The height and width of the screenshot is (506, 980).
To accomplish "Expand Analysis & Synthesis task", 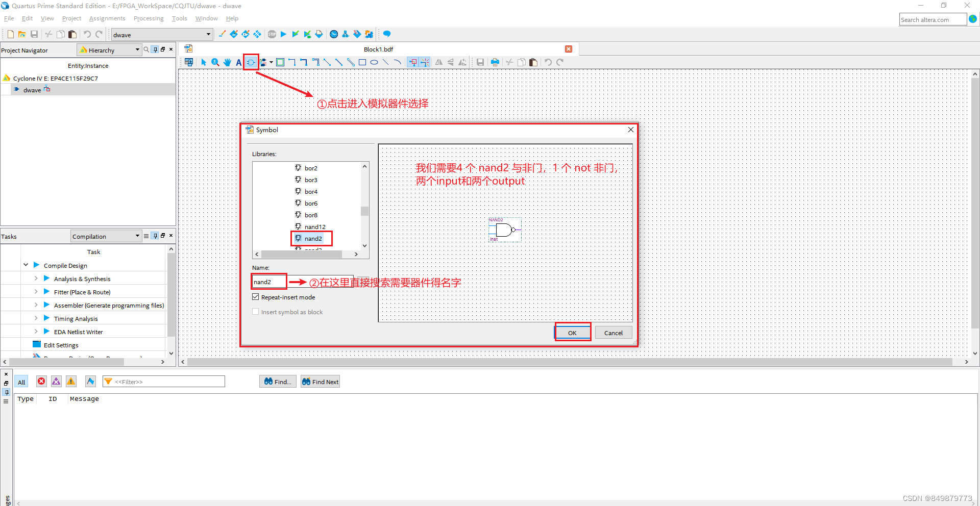I will click(x=36, y=279).
